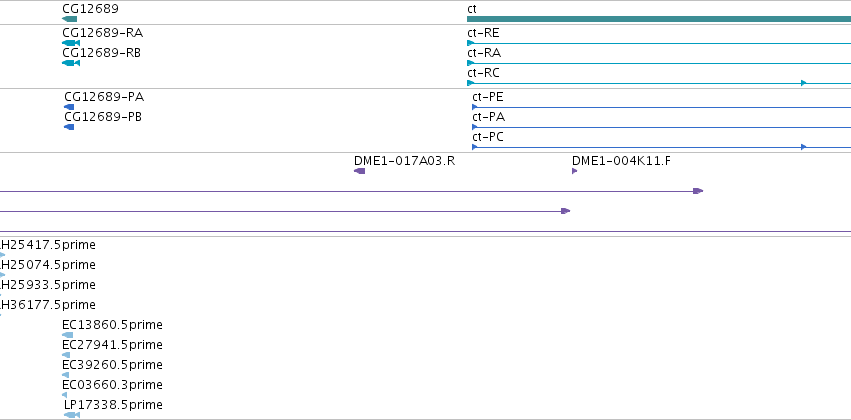Screen dimensions: 851x420
Task: Click the ct-RA label
Action: coord(484,53)
